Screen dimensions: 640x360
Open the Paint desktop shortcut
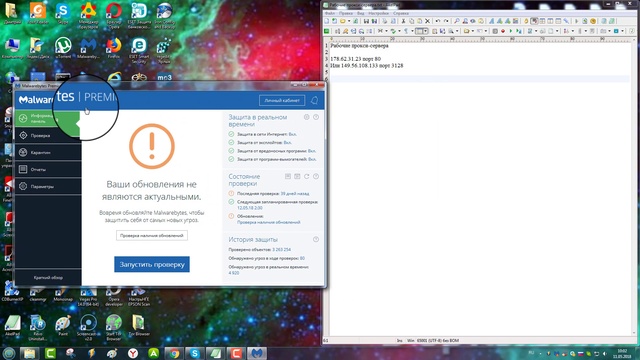(x=63, y=325)
